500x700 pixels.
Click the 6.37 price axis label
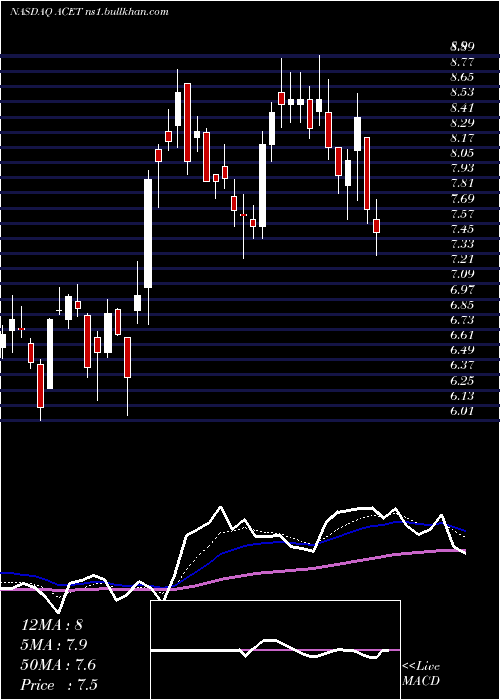click(x=462, y=365)
